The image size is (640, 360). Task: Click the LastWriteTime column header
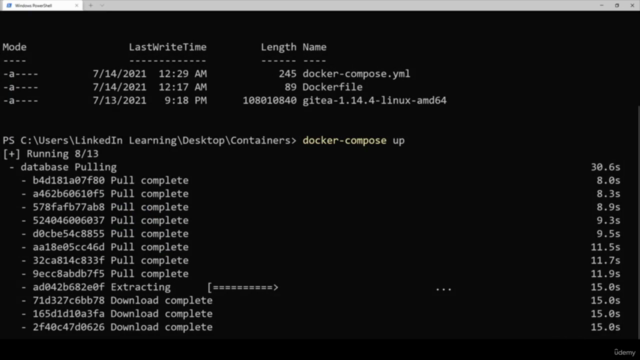click(168, 47)
